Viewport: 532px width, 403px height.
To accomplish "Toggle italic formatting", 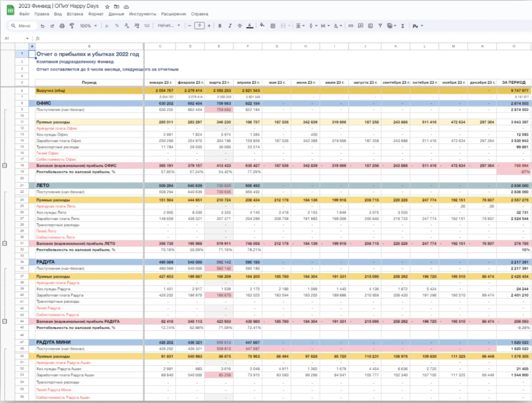I will pyautogui.click(x=230, y=26).
